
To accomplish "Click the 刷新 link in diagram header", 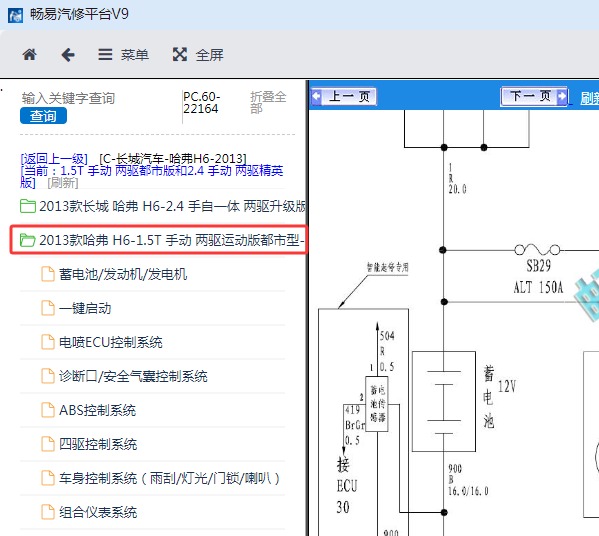I will click(x=589, y=98).
